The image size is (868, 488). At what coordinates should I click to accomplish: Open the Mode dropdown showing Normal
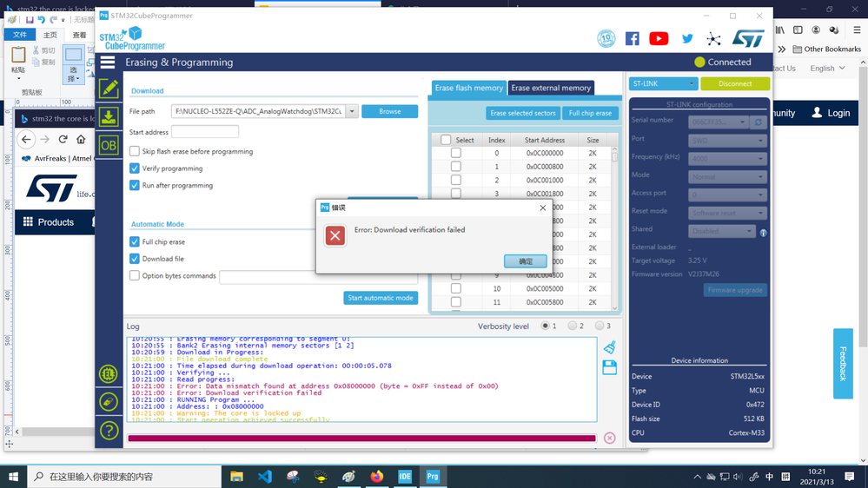pos(727,177)
